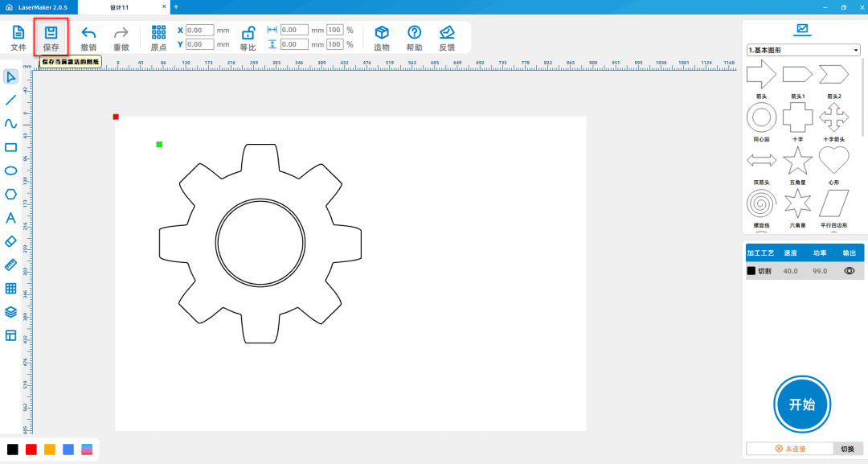Pick the orange color swatch
The width and height of the screenshot is (868, 464).
point(50,450)
